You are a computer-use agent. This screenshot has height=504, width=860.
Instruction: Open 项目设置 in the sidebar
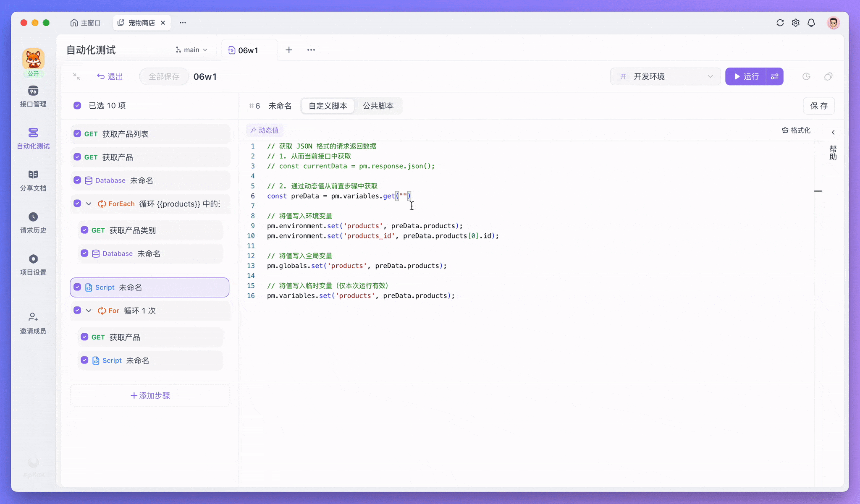point(33,264)
